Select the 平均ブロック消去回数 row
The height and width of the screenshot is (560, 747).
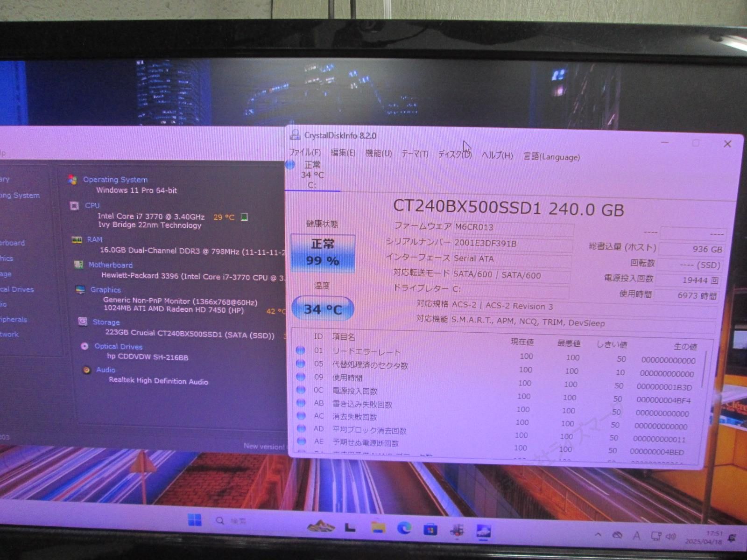(x=493, y=433)
